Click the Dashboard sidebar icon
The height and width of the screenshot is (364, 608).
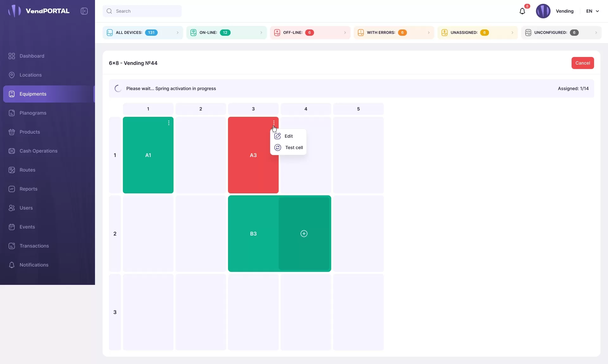[12, 56]
